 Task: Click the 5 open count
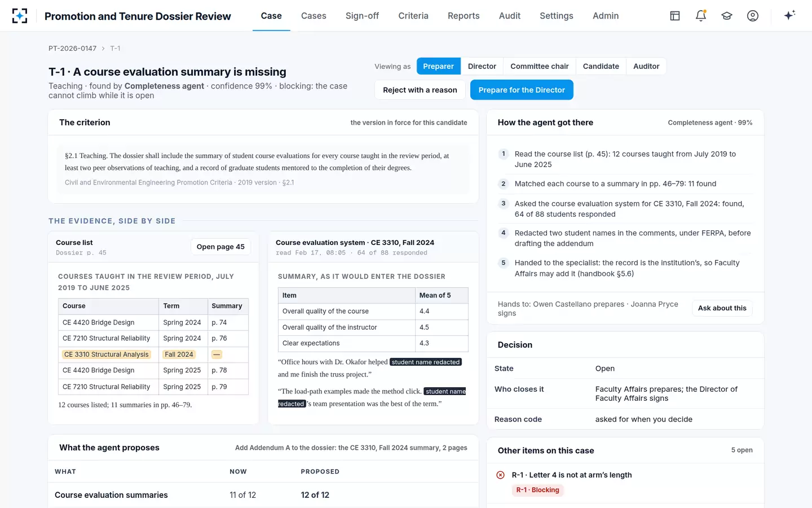click(742, 450)
